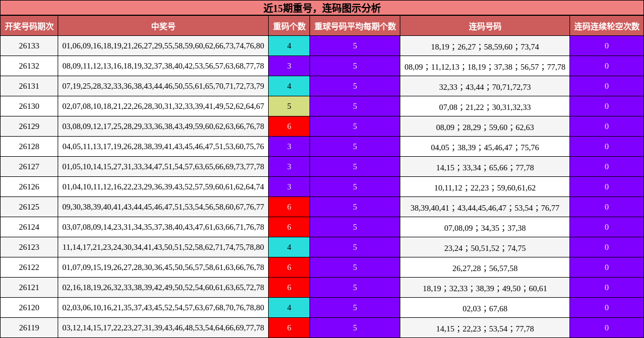Click consecutive numbers 07,08；21,22；30,31,32,33
644x338 pixels.
(485, 107)
